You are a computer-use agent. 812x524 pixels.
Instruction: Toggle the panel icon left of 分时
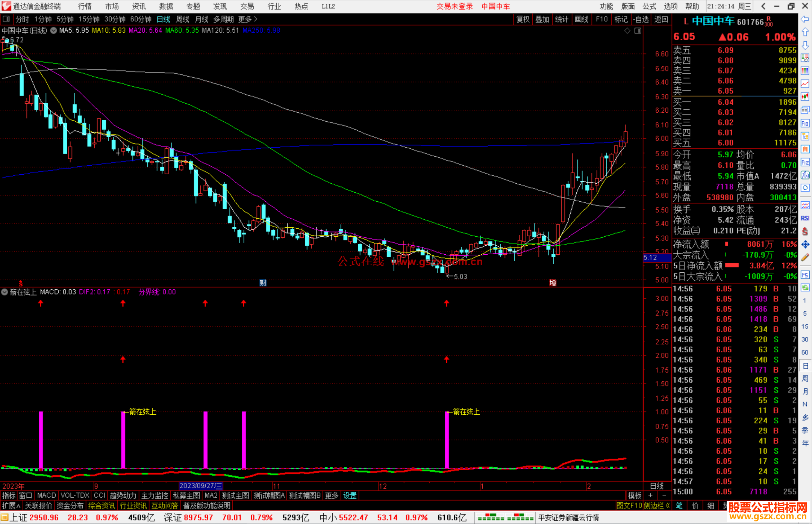coord(6,19)
